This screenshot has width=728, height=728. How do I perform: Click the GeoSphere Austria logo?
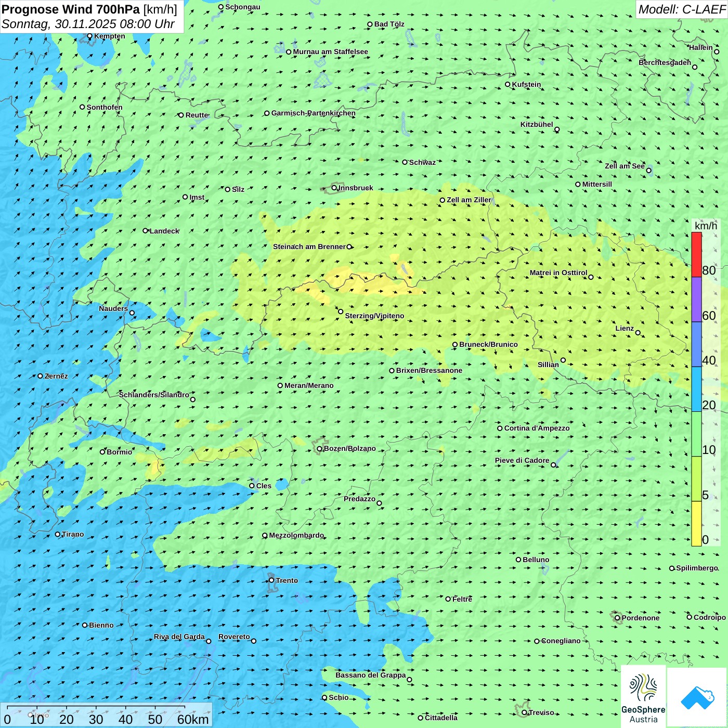tap(643, 696)
